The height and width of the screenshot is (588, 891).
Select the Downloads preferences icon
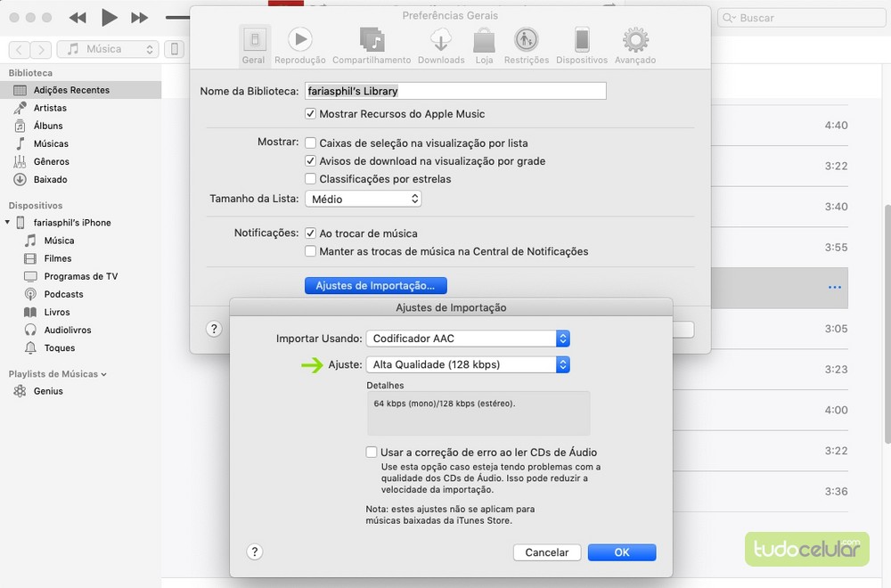[x=441, y=40]
